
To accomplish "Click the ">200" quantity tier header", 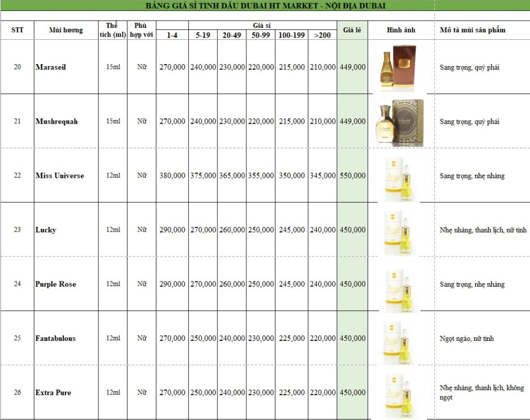I will tap(322, 35).
